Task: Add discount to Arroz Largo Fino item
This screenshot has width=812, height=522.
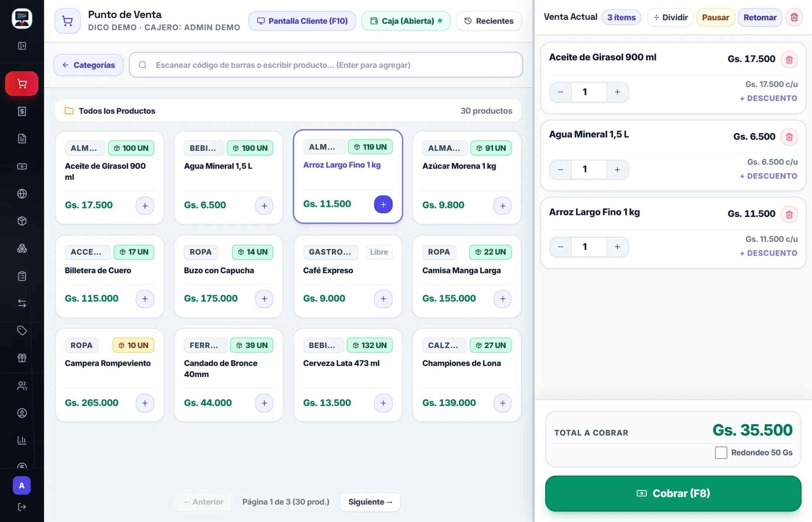Action: pos(768,253)
